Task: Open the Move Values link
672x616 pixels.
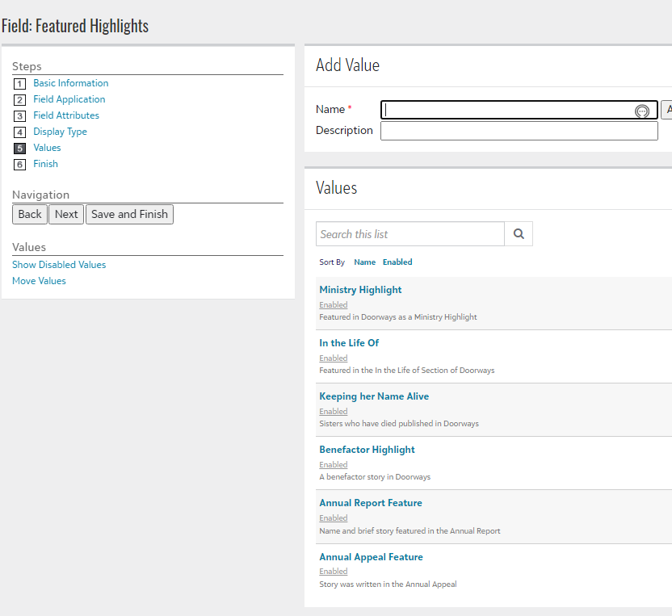Action: (x=39, y=281)
